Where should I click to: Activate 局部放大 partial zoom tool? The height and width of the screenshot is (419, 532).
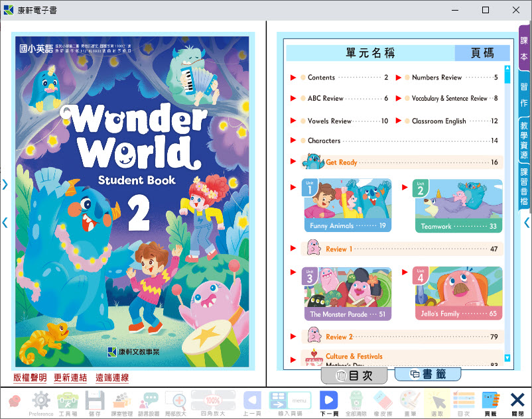click(175, 402)
